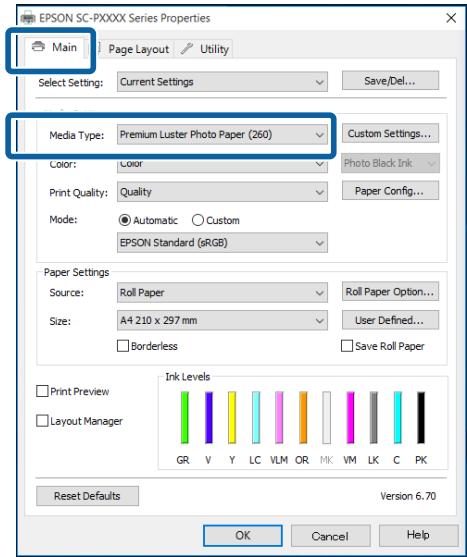Close the Properties dialog with X
The width and height of the screenshot is (467, 557).
tap(451, 18)
